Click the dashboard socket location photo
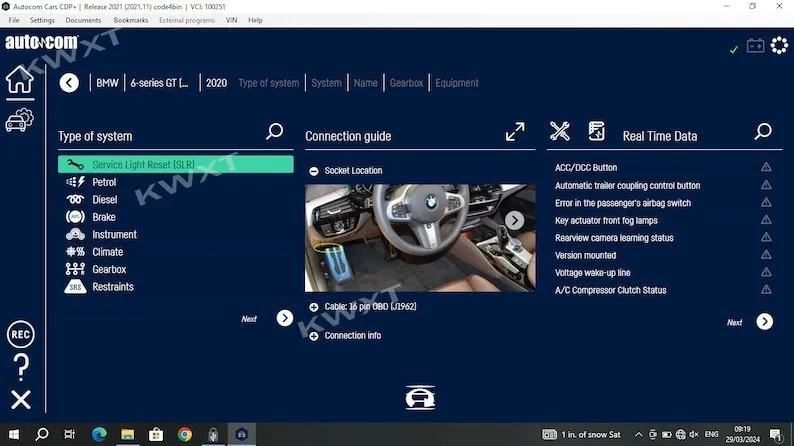 [x=420, y=238]
